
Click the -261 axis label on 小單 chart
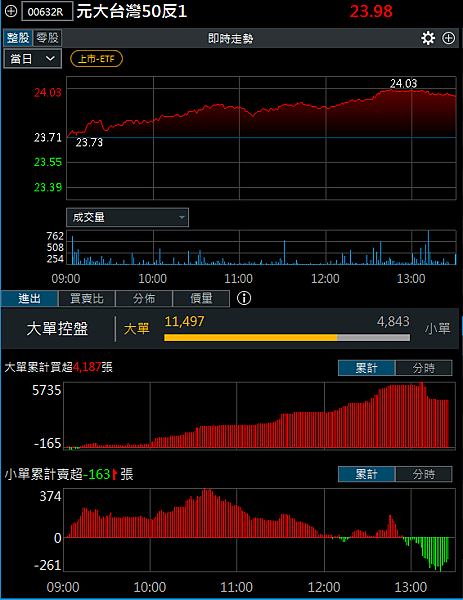click(47, 565)
